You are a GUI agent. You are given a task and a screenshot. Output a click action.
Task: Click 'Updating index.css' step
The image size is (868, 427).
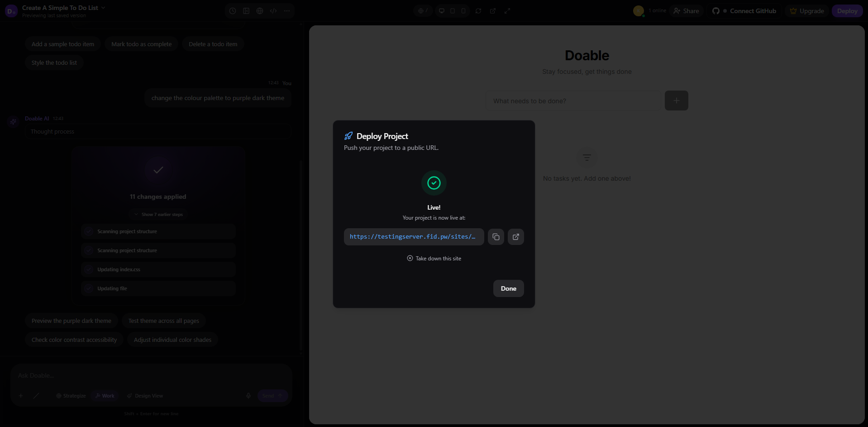158,269
